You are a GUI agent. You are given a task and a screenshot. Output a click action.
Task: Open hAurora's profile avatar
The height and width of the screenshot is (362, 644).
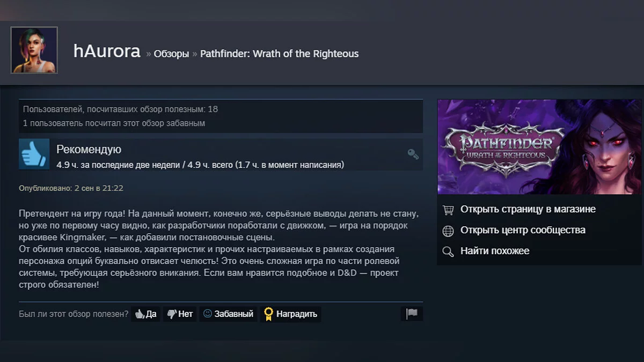pyautogui.click(x=34, y=50)
